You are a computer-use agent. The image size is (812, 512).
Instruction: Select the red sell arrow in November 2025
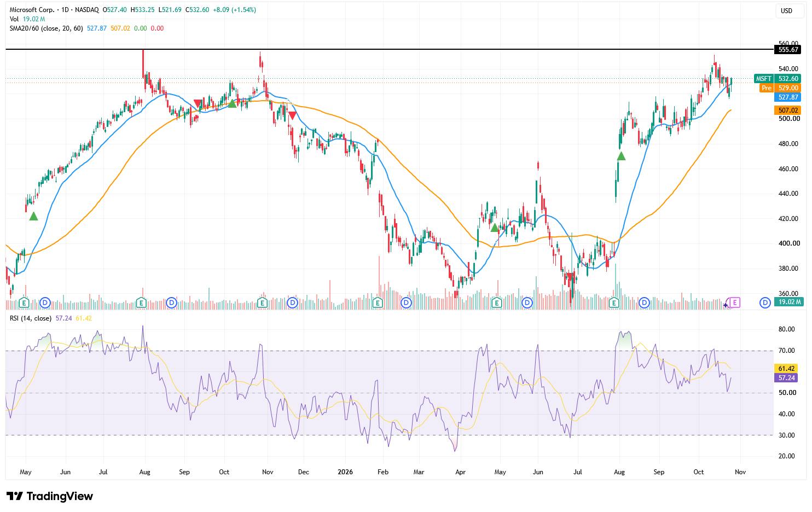[x=292, y=115]
